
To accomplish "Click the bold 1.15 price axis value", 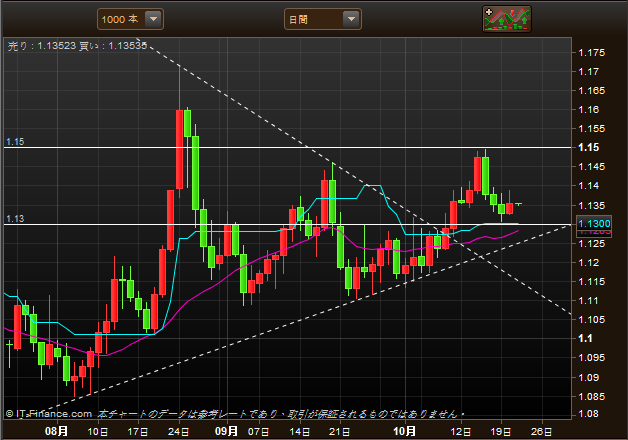I will 588,148.
